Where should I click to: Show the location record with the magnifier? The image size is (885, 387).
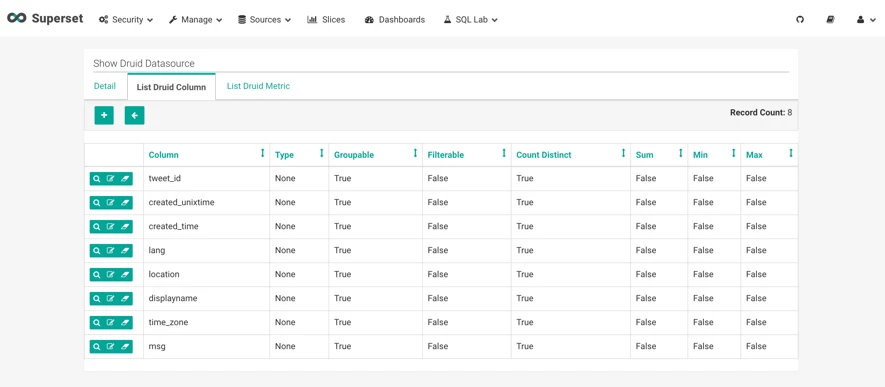coord(97,274)
